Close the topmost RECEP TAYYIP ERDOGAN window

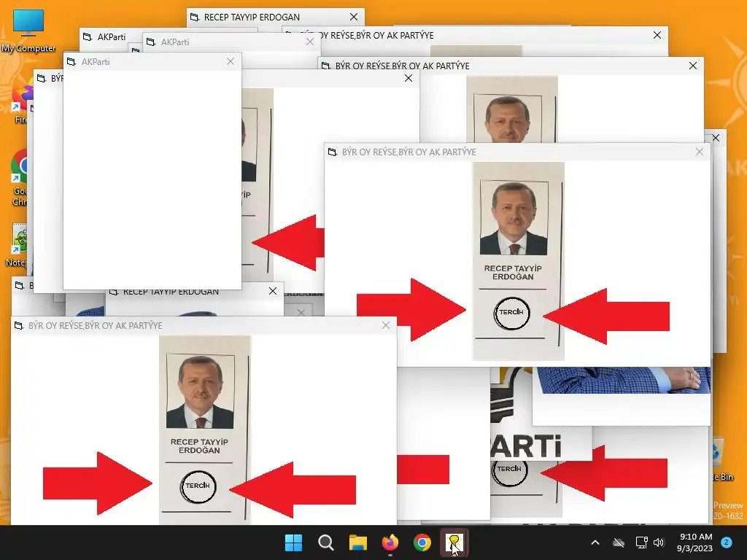354,17
